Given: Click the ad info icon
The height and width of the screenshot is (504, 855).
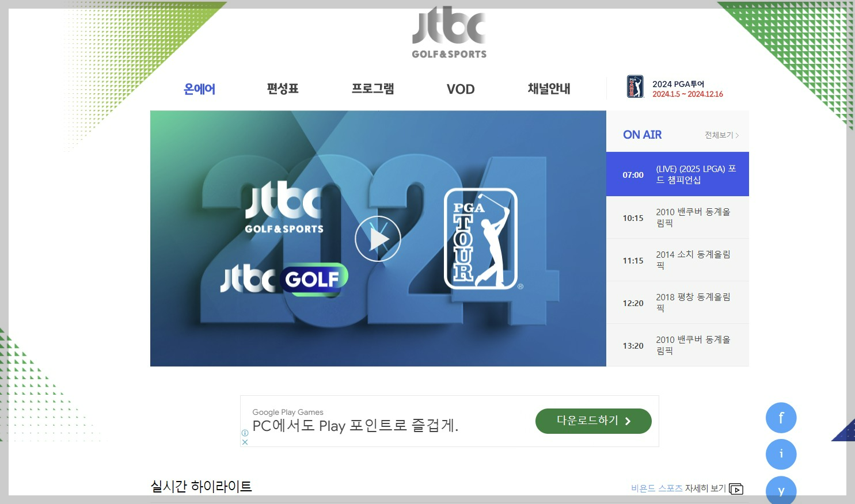Looking at the screenshot, I should point(245,433).
